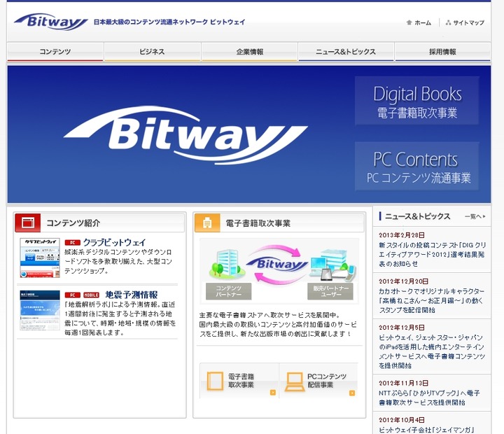Open the ビジネス navigation tab
Screen dimensions: 504x434
point(152,52)
